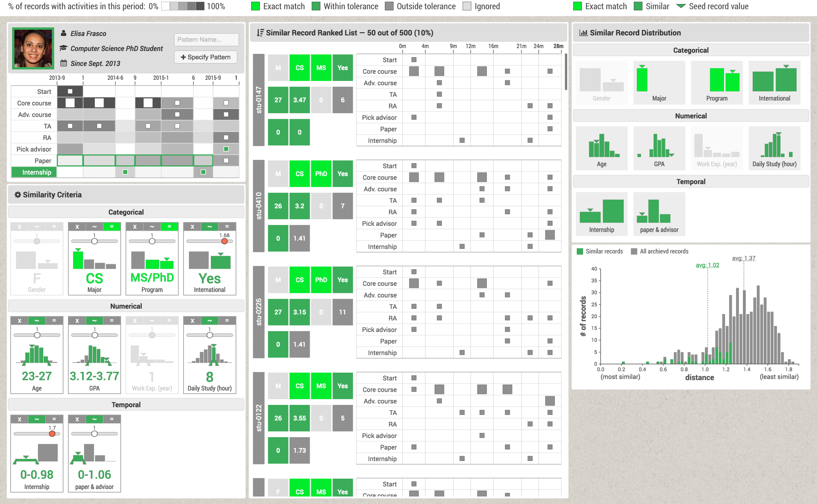
Task: Click the GPA distribution chart thumbnail
Action: coord(659,148)
